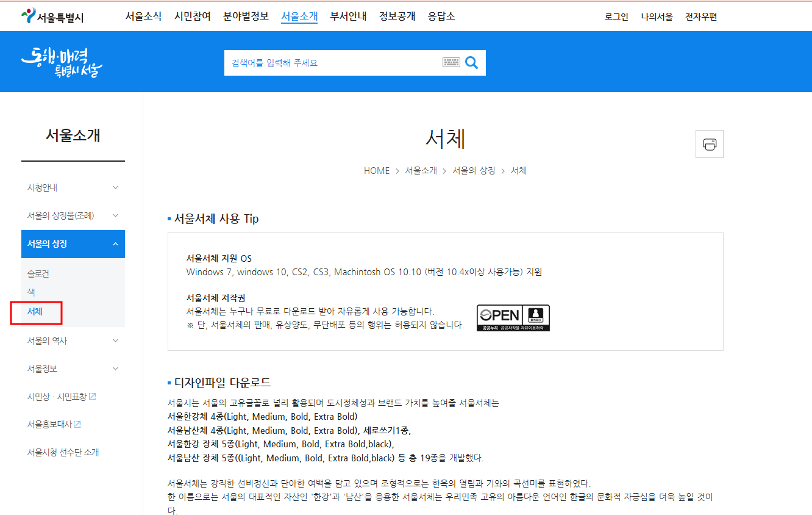Click the search magnifier icon

471,62
